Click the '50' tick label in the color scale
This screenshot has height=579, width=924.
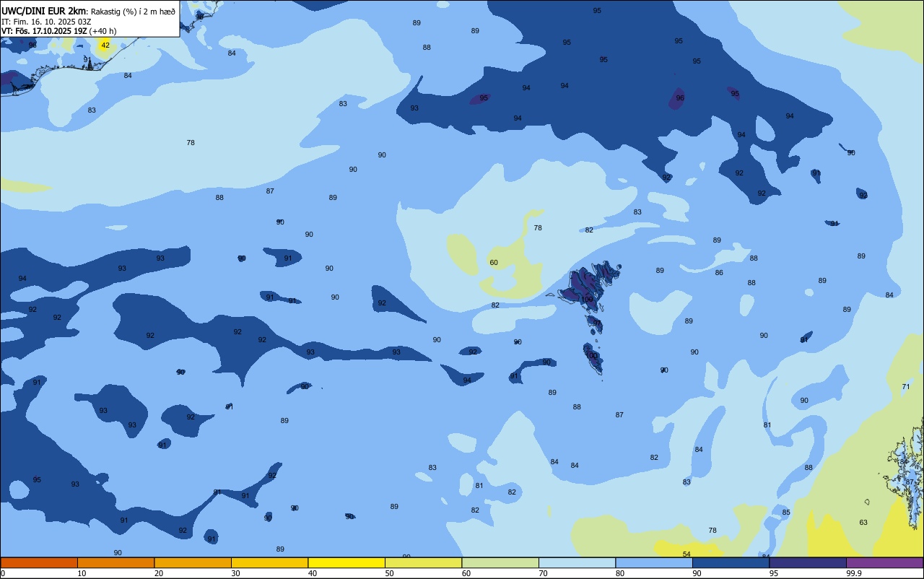click(x=389, y=573)
